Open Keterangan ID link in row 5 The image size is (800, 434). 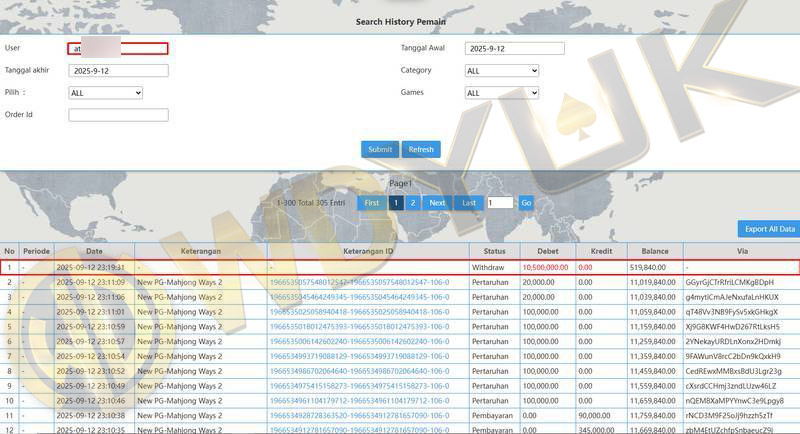[359, 326]
